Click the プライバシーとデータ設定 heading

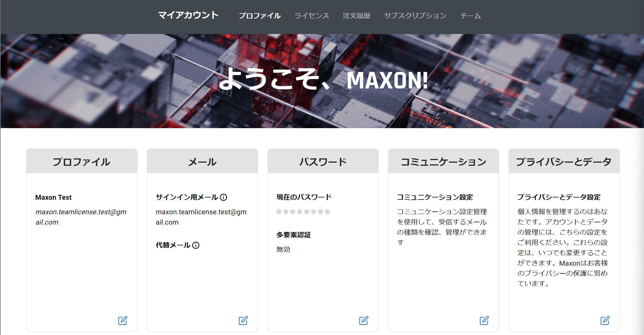pyautogui.click(x=559, y=197)
